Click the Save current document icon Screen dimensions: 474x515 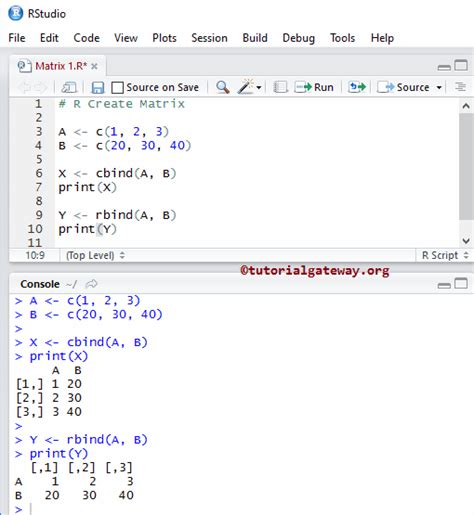click(98, 88)
